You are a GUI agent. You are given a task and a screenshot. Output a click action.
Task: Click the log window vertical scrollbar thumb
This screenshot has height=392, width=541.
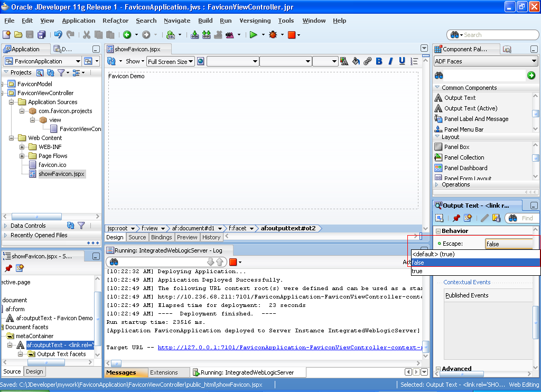pos(426,346)
